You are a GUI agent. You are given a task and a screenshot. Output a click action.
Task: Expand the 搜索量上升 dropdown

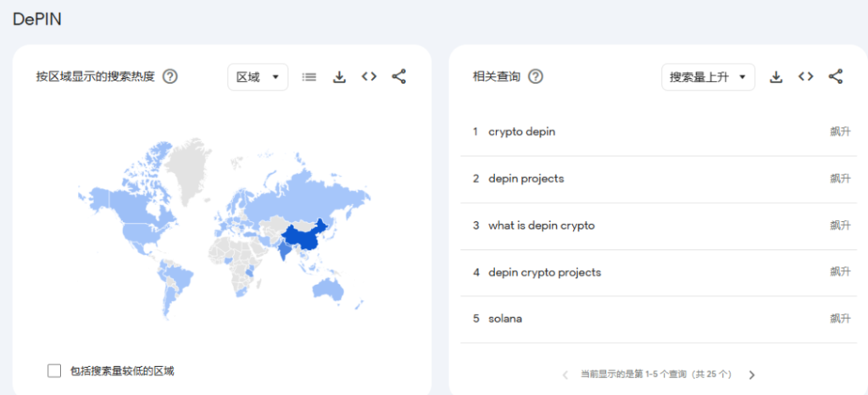coord(708,77)
